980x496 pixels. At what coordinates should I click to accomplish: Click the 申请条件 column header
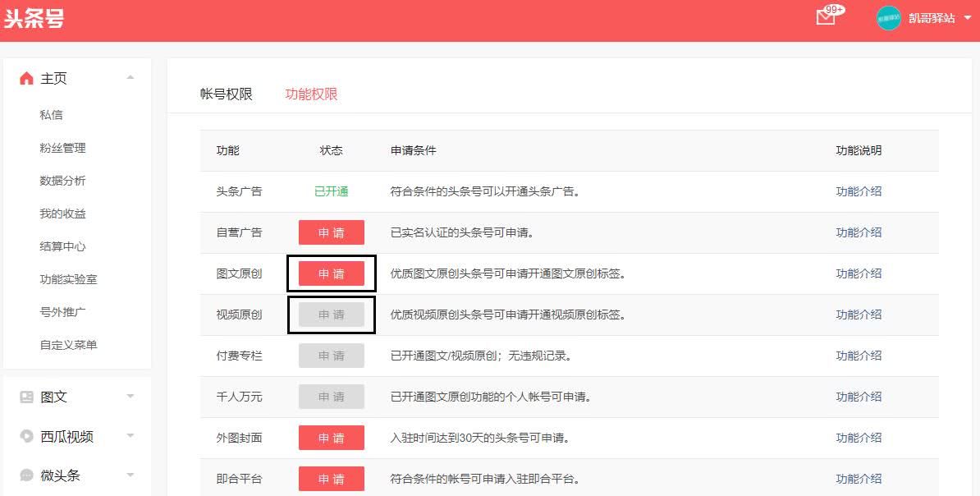(413, 151)
